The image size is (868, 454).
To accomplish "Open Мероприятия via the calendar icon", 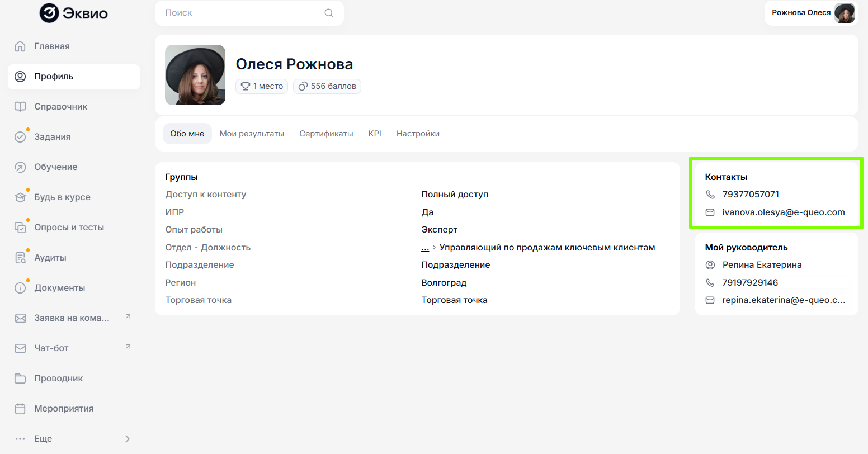I will pos(20,409).
